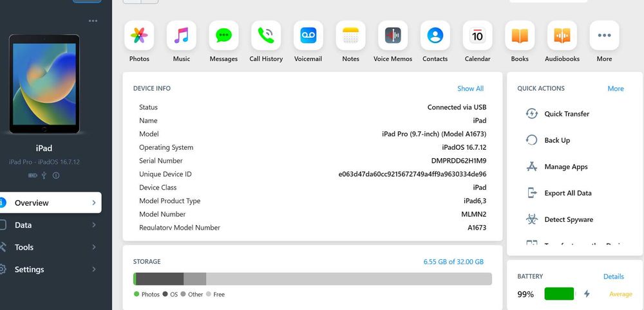This screenshot has width=644, height=310.
Task: Click the model number MLMN2
Action: click(474, 214)
